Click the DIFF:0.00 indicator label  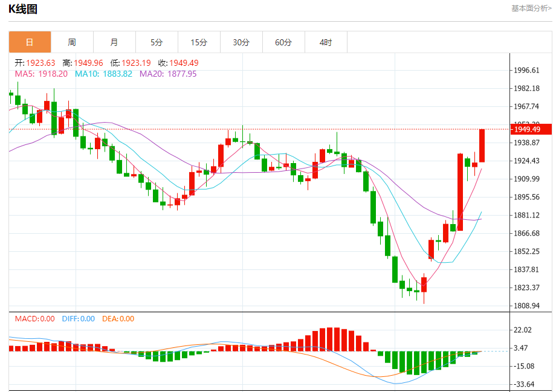coord(79,319)
